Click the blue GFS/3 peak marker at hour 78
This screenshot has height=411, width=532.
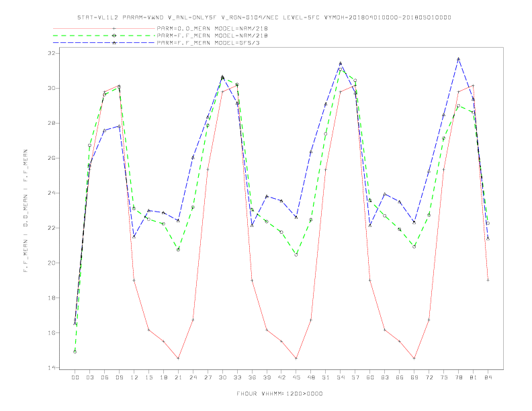[458, 58]
